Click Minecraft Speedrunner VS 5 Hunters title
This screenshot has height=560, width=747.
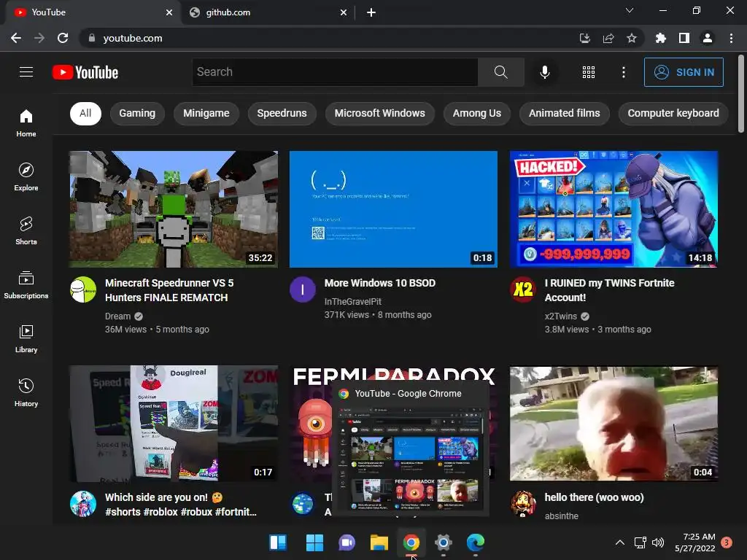click(x=169, y=290)
